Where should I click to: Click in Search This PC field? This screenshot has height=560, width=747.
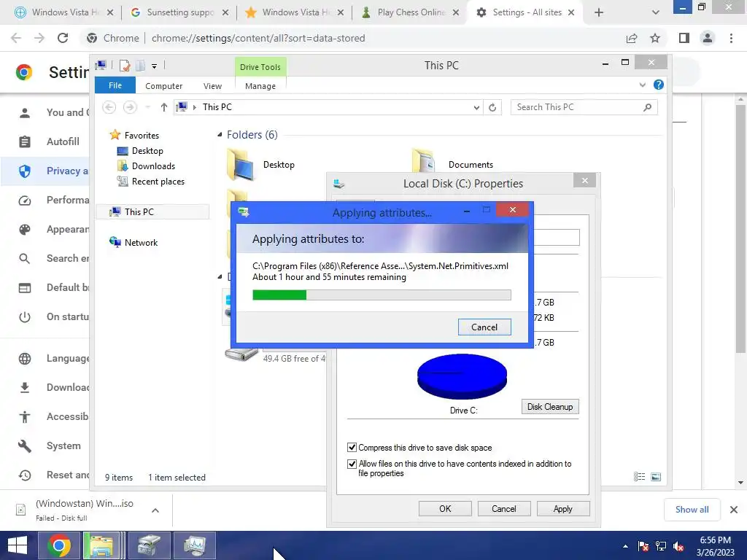584,107
